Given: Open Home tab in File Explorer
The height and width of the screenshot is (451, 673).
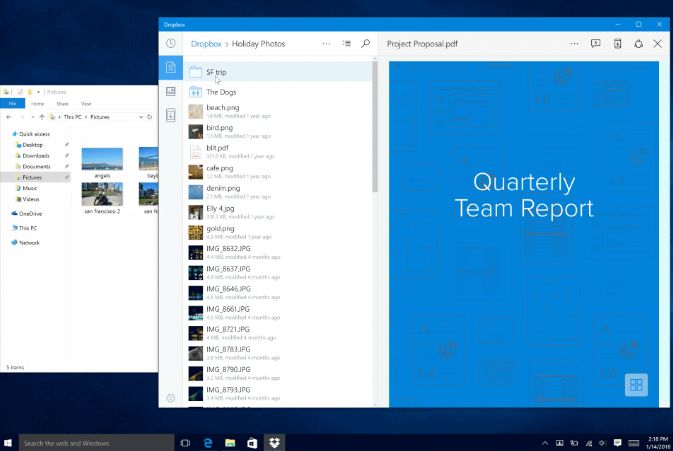Looking at the screenshot, I should tap(37, 103).
